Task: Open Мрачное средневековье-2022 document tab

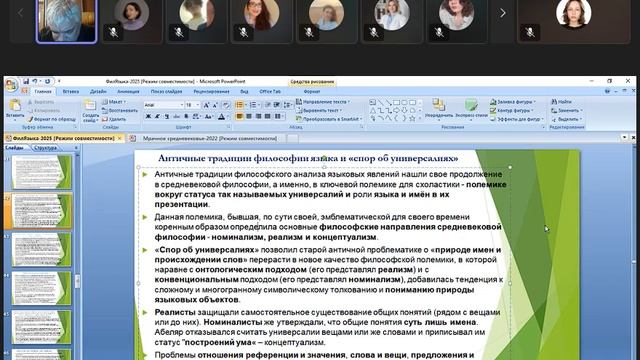Action: tap(210, 139)
